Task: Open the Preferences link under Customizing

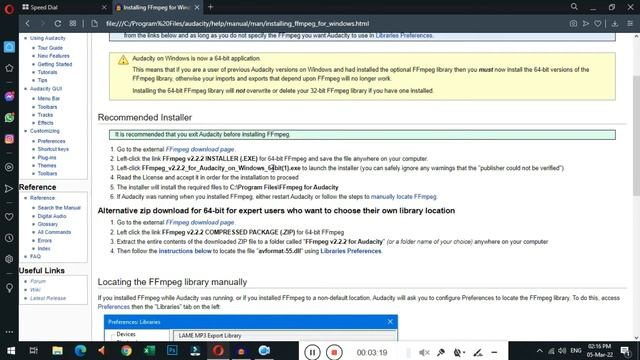Action: pyautogui.click(x=51, y=141)
